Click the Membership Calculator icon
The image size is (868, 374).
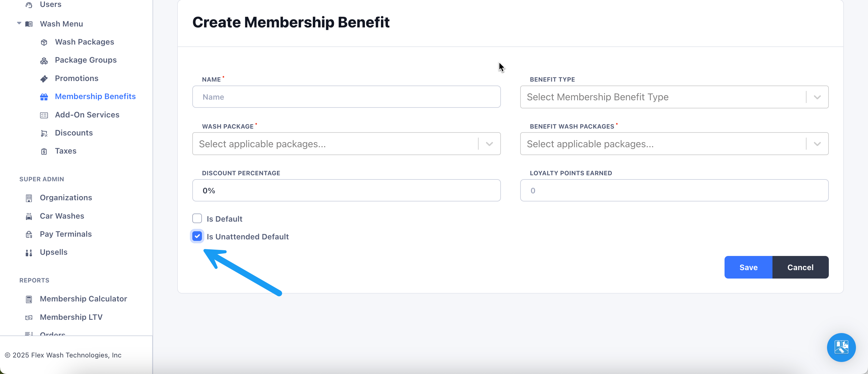[29, 299]
